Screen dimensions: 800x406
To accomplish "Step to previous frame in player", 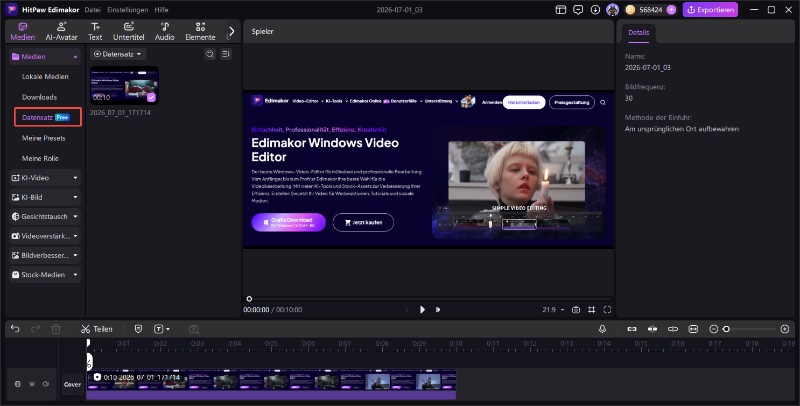I will pyautogui.click(x=407, y=310).
